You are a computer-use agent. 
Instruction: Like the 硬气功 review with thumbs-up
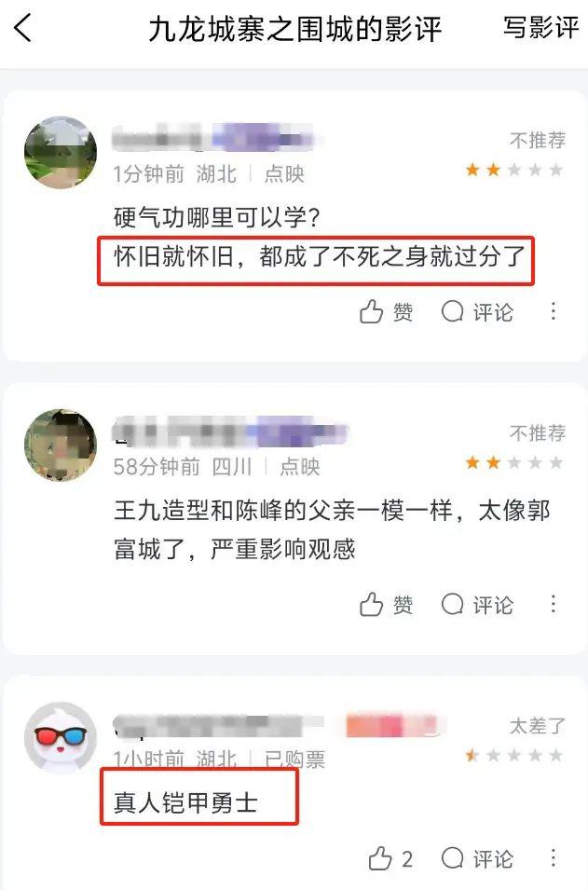(387, 311)
